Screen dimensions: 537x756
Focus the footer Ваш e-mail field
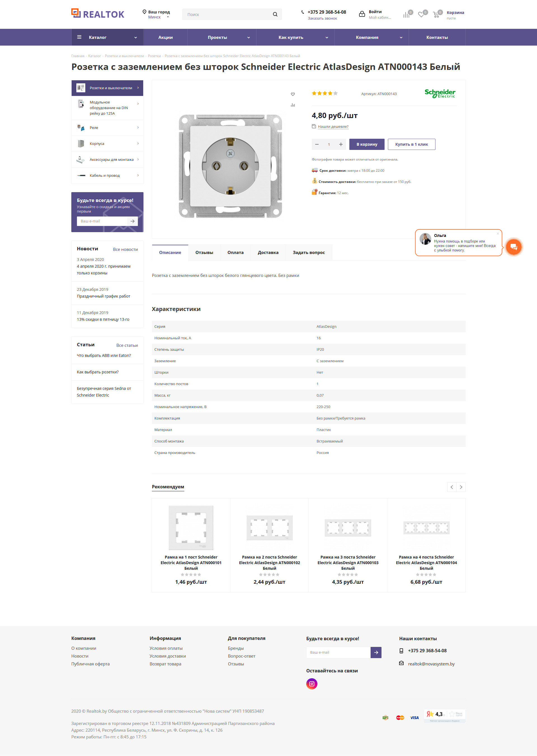338,653
